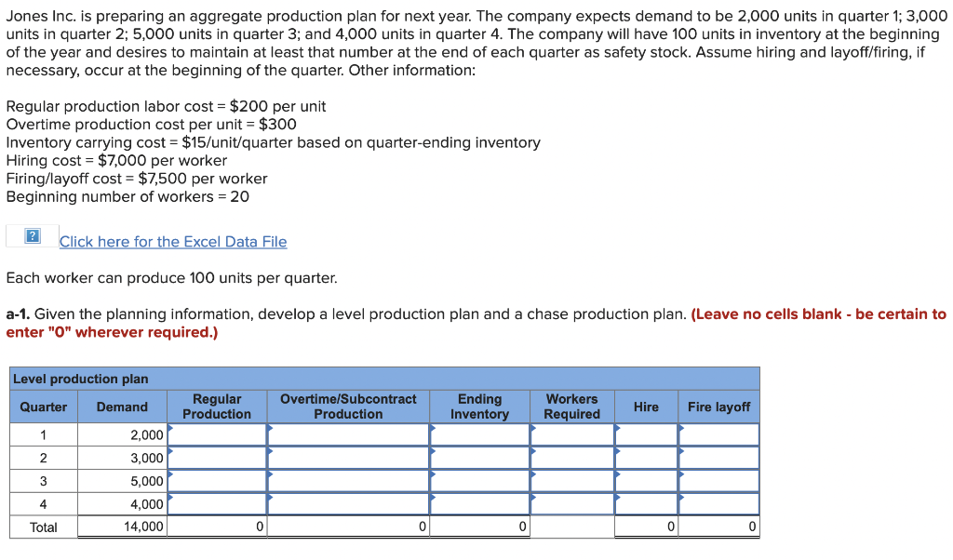Click Fire layoff cell for quarter 2
Image resolution: width=953 pixels, height=560 pixels.
718,458
